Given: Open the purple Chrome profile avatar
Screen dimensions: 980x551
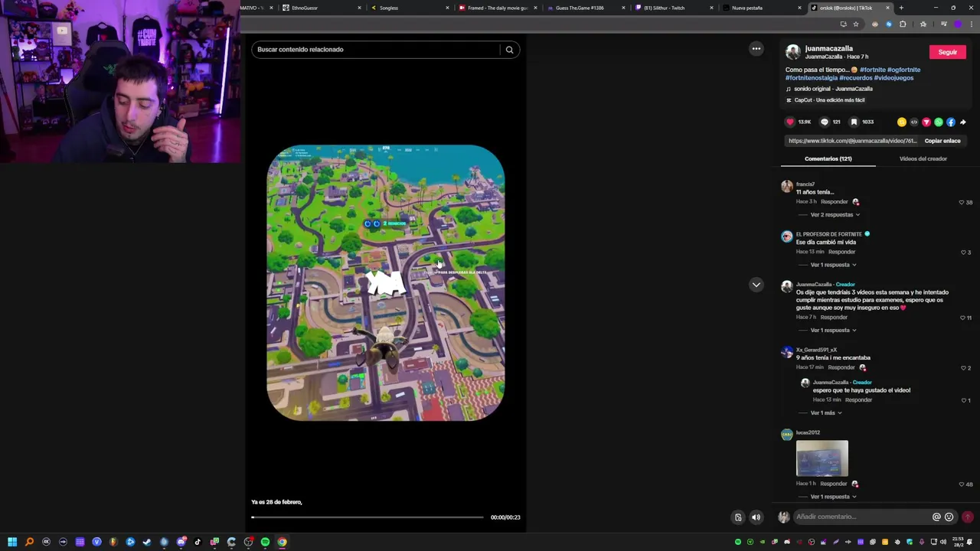Looking at the screenshot, I should coord(958,24).
